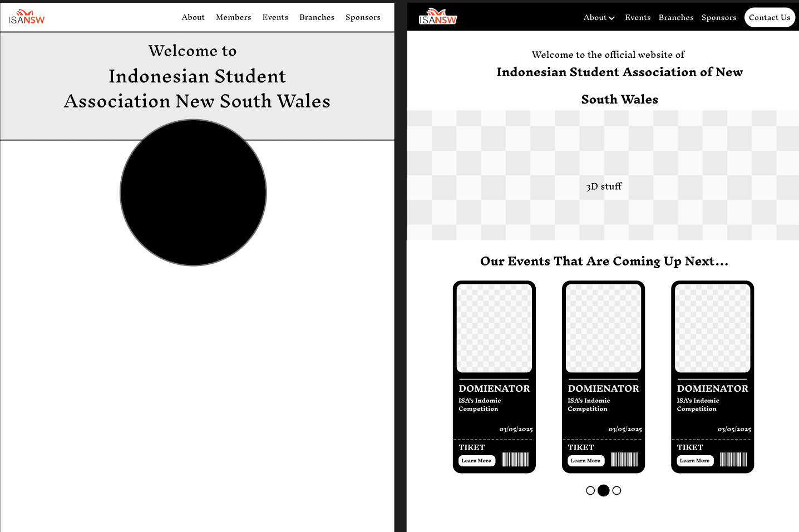Open Events in the black navbar
799x532 pixels.
(x=637, y=18)
